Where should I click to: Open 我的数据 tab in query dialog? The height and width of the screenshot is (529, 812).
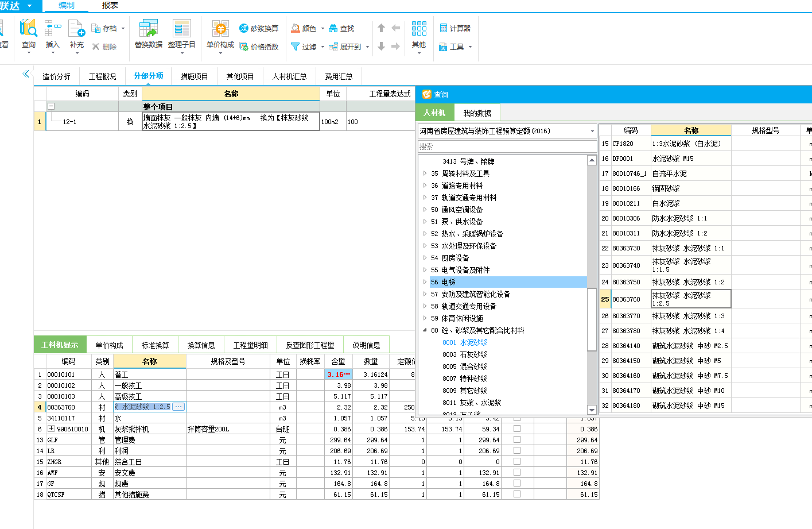tap(477, 113)
